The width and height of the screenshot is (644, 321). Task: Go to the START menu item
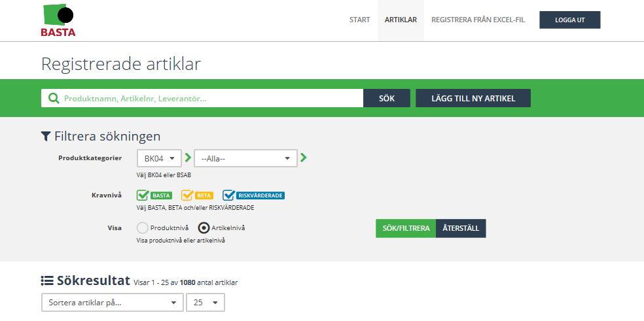point(360,20)
